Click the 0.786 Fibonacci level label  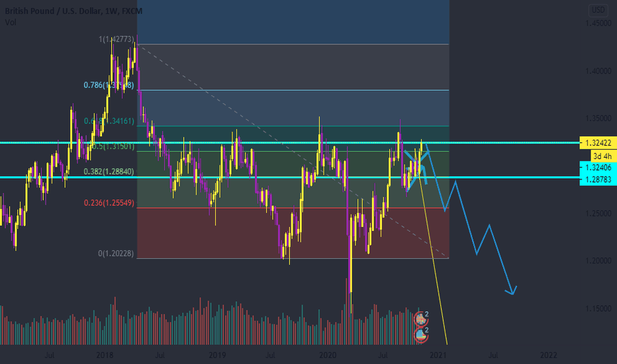(x=109, y=85)
